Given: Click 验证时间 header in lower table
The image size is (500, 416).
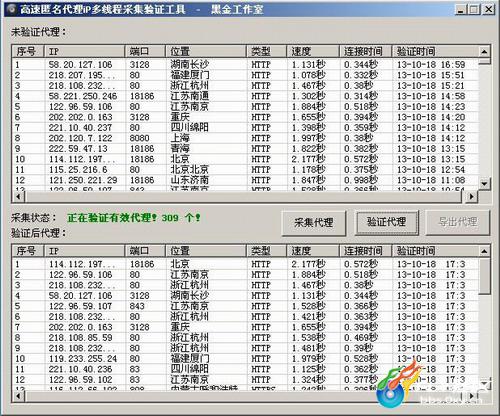Looking at the screenshot, I should (x=435, y=251).
